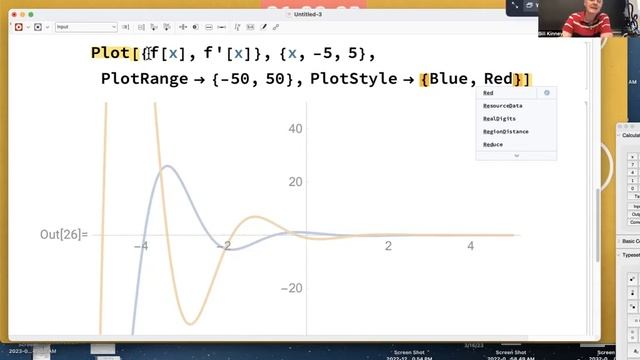Click the toolbar icon just right of the Input dropdown
Screen dimensions: 640x360
[126, 27]
